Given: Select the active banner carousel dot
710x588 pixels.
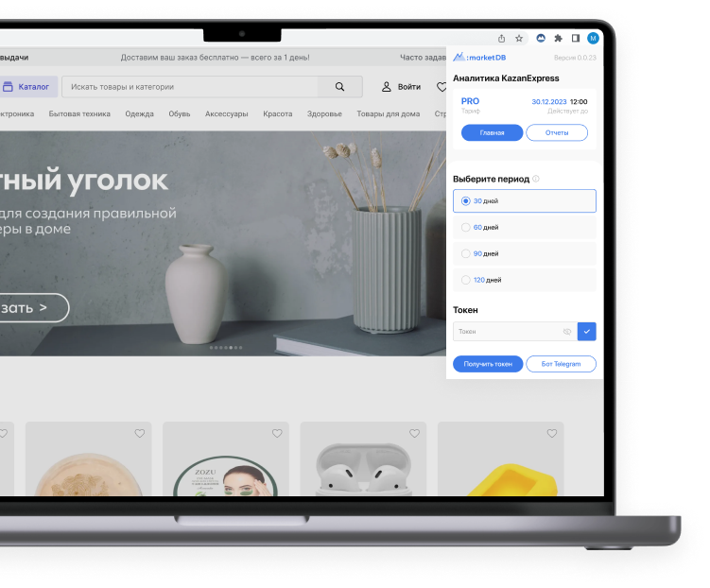Looking at the screenshot, I should click(231, 348).
